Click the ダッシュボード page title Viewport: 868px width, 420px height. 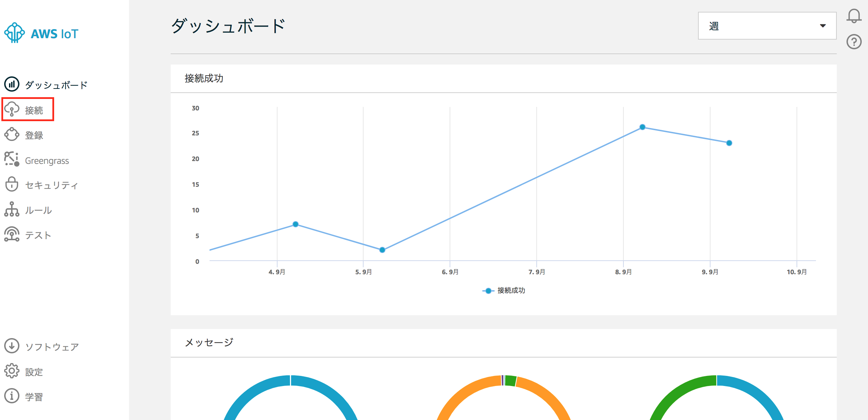[x=228, y=26]
